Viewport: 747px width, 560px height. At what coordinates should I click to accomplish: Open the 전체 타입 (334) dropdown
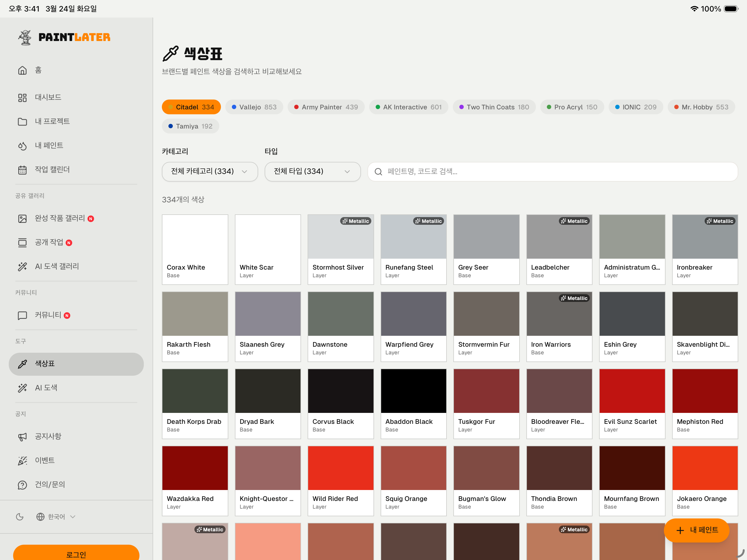click(x=312, y=171)
